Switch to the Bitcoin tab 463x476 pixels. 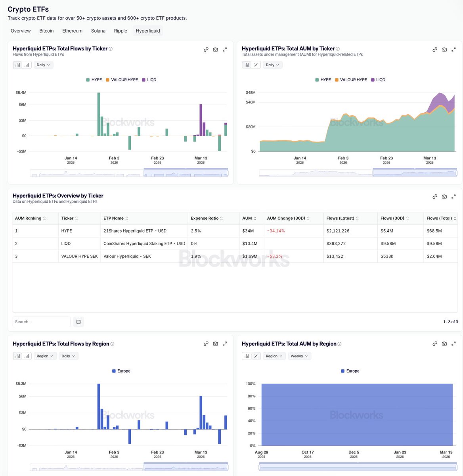[x=46, y=31]
